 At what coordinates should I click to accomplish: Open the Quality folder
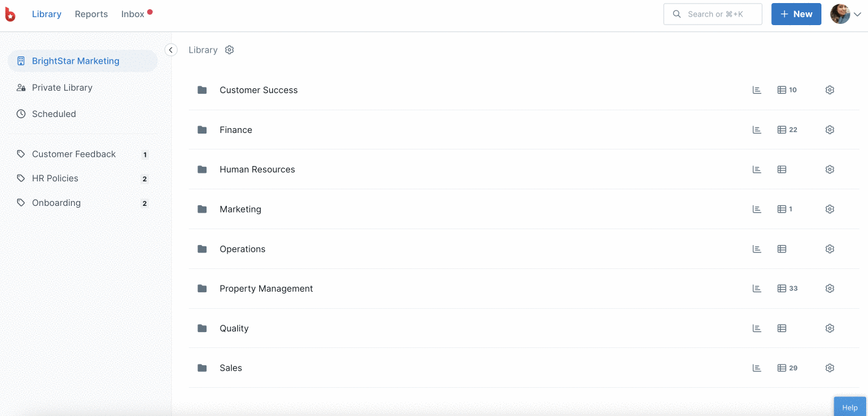[x=234, y=328]
